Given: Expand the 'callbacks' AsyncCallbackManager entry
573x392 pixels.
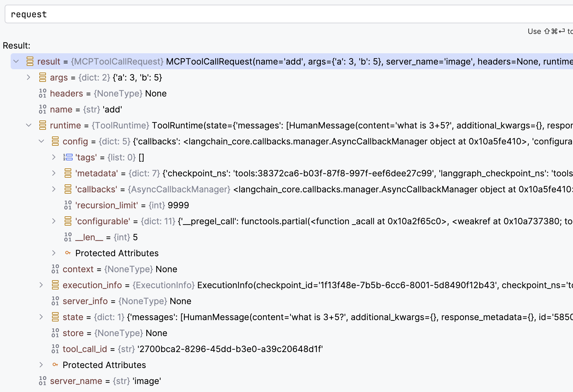Looking at the screenshot, I should (x=54, y=189).
